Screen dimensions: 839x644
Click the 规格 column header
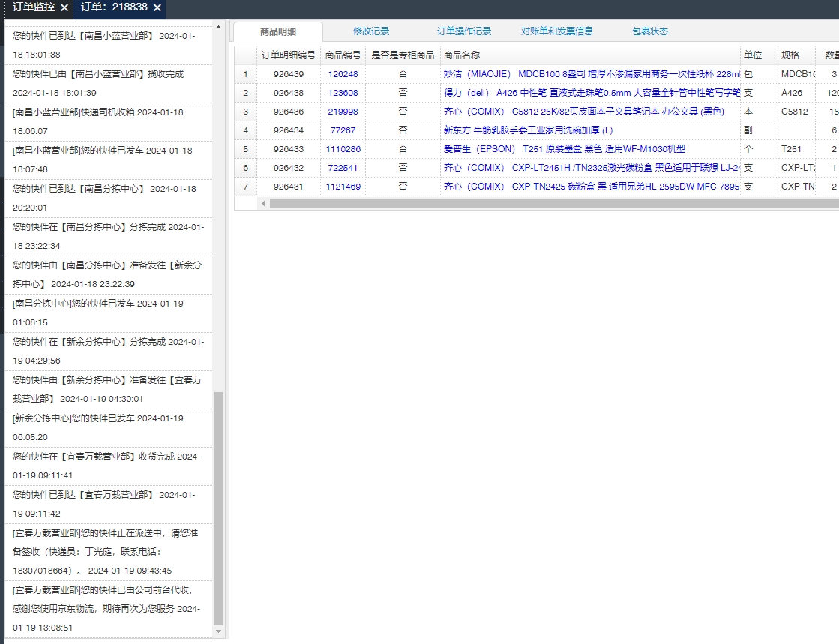[x=796, y=55]
